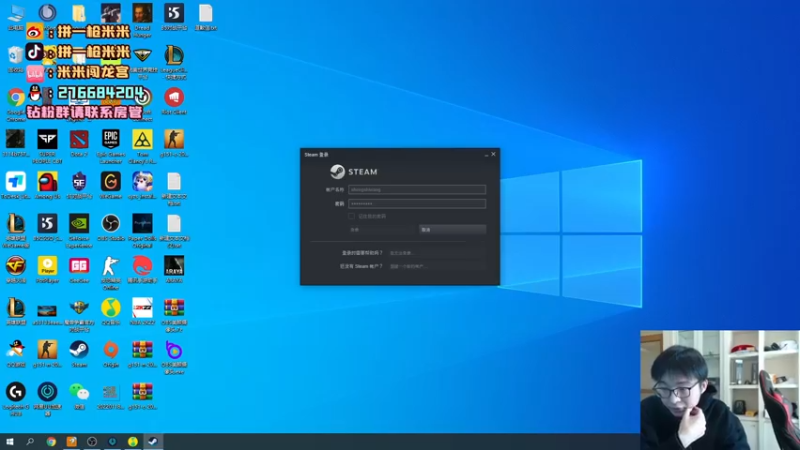Open the taskbar search magnifier
Image resolution: width=800 pixels, height=450 pixels.
(x=30, y=442)
